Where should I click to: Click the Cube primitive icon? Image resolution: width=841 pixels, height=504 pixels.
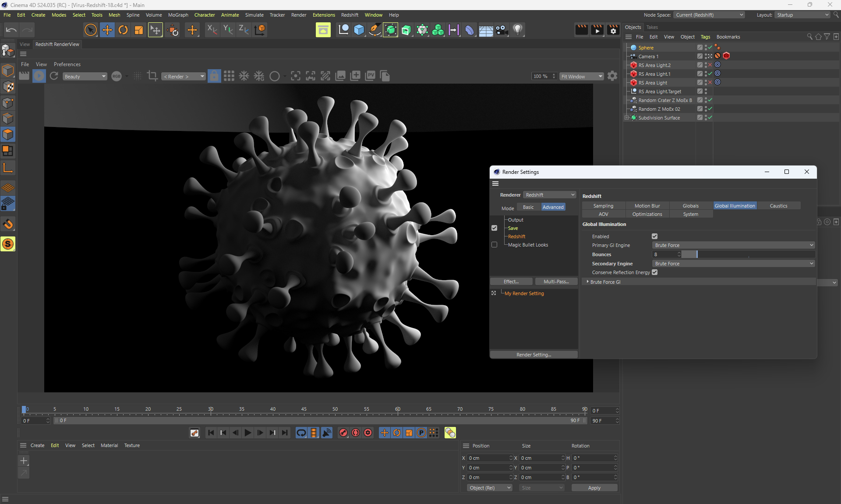(359, 30)
